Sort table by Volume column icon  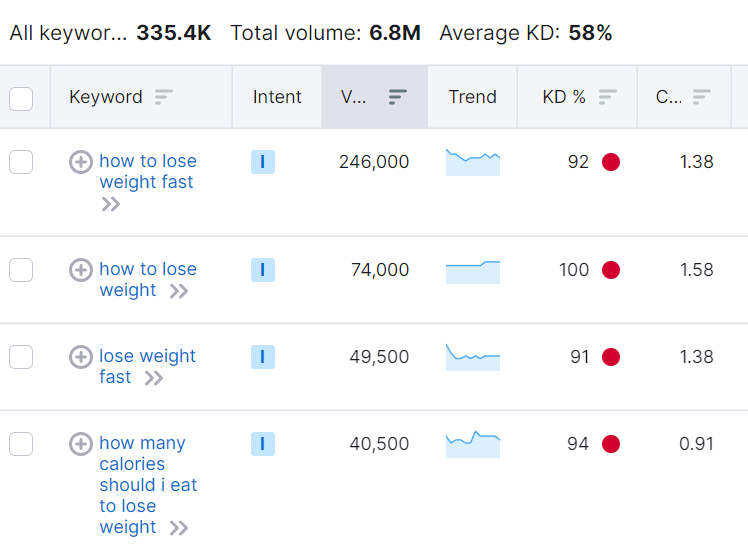pyautogui.click(x=397, y=97)
